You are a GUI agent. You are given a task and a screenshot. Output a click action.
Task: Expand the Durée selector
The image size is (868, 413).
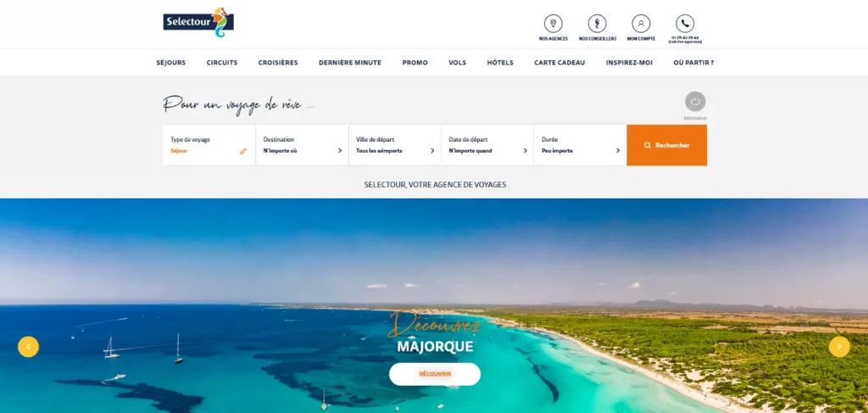click(580, 145)
